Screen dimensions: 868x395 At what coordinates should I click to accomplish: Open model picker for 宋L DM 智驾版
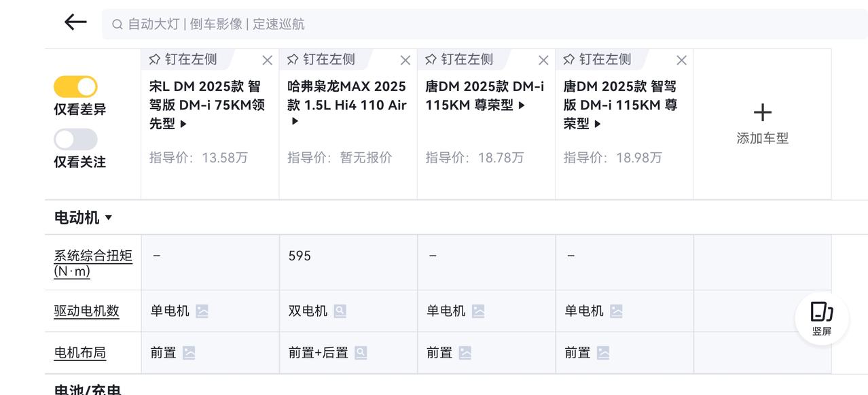click(x=207, y=105)
